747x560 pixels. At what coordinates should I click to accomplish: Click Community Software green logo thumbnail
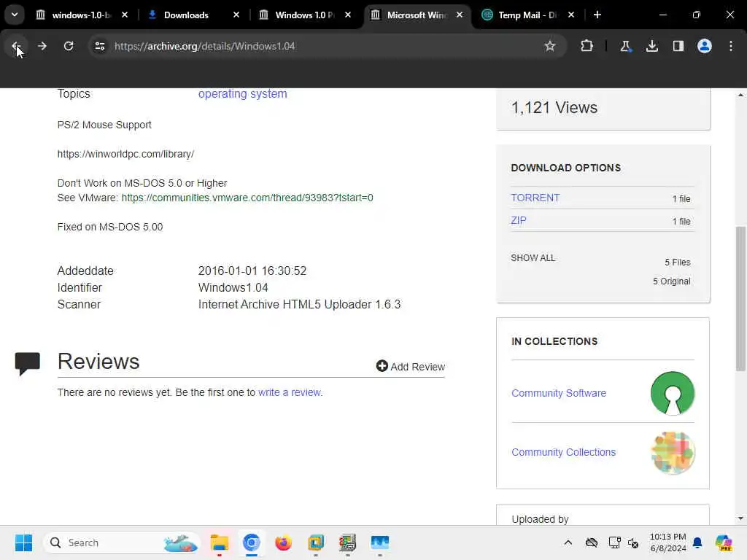[x=672, y=393]
